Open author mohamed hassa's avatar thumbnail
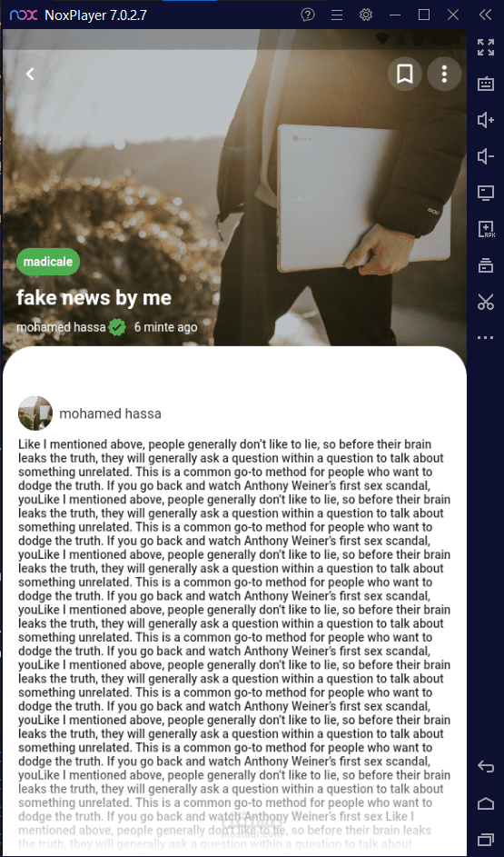Image resolution: width=504 pixels, height=857 pixels. tap(35, 414)
